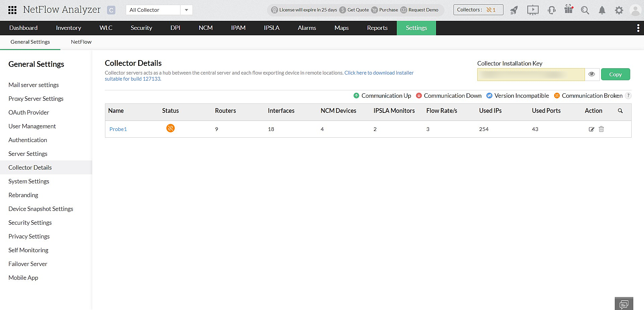Copy the collector installation key
Image resolution: width=644 pixels, height=310 pixels.
click(x=615, y=74)
